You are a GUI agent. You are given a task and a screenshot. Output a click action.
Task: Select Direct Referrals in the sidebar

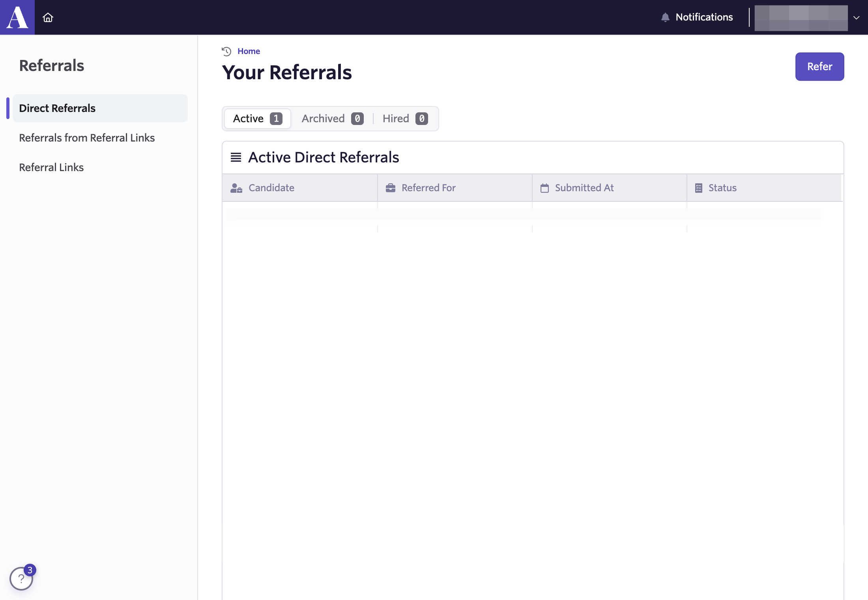pos(100,108)
